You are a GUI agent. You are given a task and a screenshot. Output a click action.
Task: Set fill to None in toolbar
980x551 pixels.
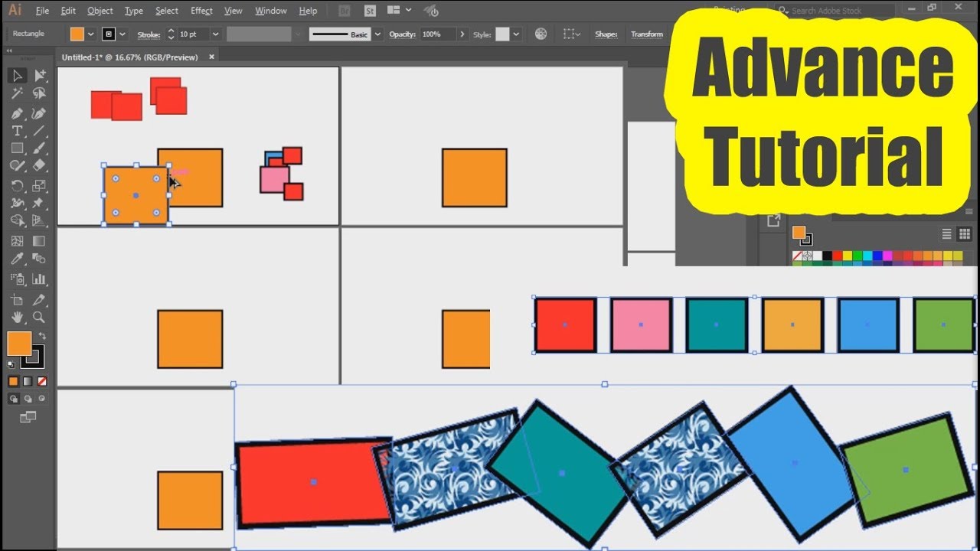click(42, 381)
